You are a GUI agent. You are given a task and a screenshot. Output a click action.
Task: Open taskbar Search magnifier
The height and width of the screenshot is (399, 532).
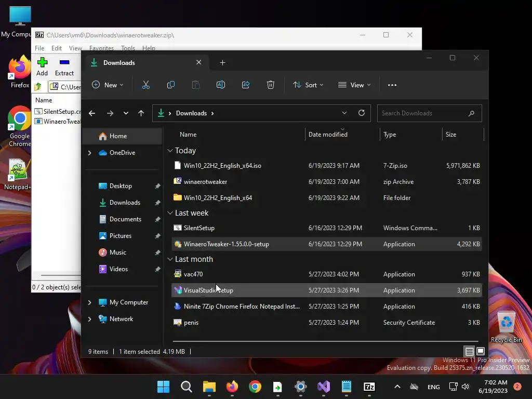(x=187, y=387)
